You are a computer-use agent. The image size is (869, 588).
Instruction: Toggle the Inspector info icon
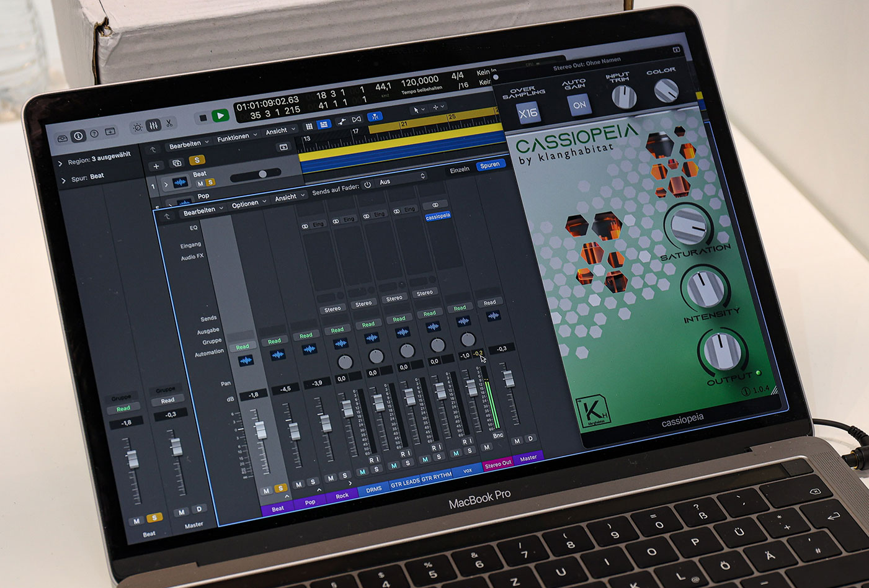pos(79,135)
